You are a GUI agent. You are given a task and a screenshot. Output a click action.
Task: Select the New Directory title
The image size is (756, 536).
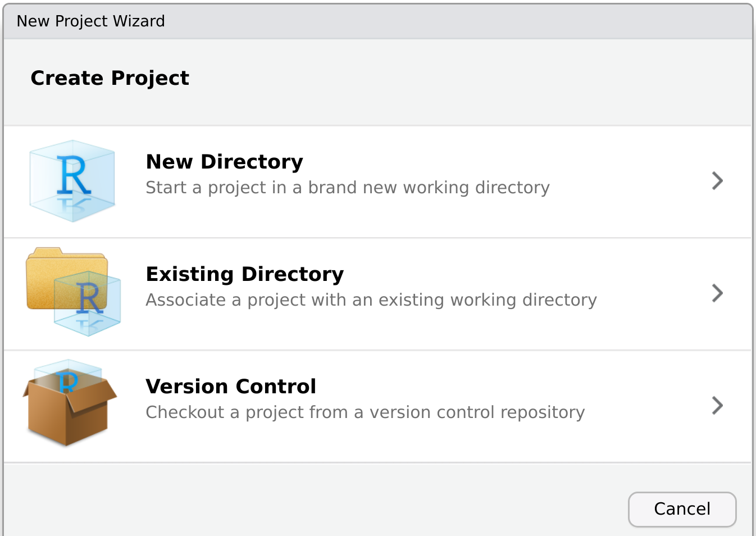coord(224,162)
